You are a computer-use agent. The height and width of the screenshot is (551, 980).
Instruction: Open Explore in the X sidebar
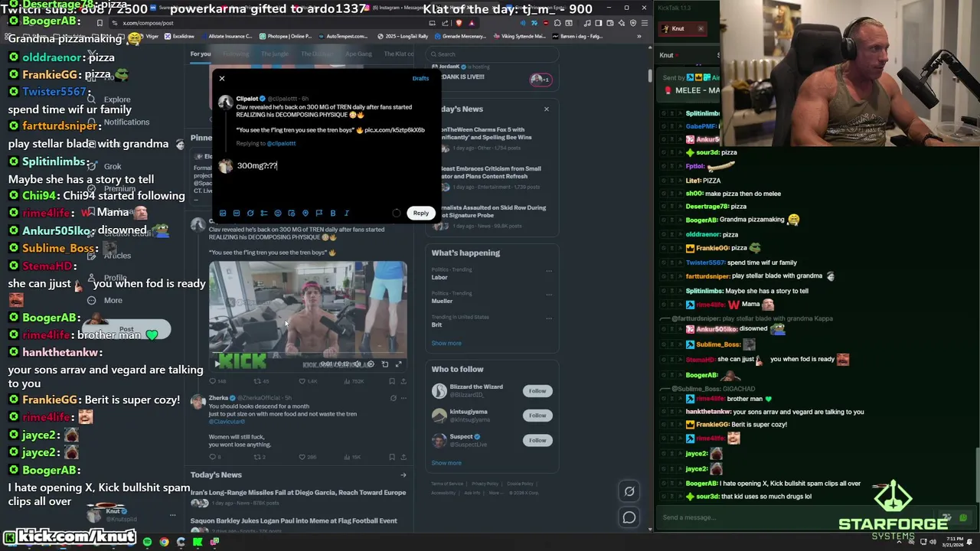tap(110, 99)
